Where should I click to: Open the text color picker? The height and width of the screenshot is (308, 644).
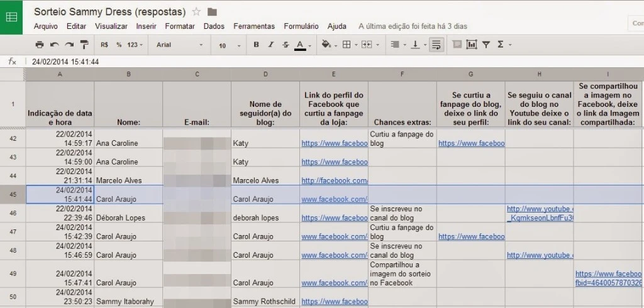300,45
